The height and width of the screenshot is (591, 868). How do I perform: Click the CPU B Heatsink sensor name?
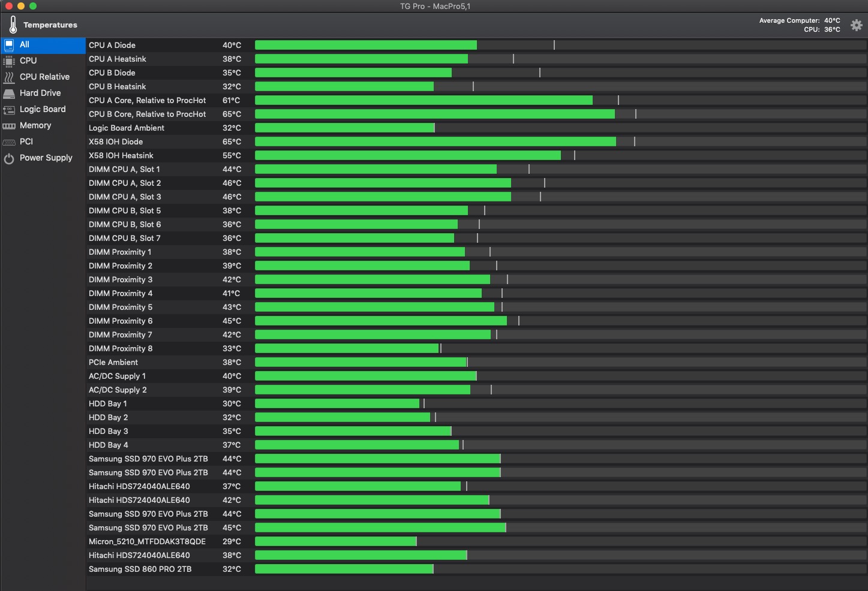(118, 86)
